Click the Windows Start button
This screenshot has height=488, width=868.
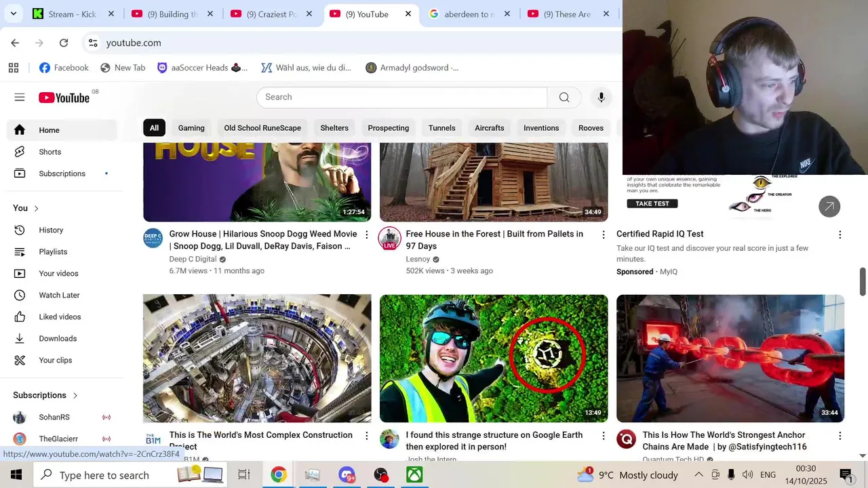(x=16, y=475)
